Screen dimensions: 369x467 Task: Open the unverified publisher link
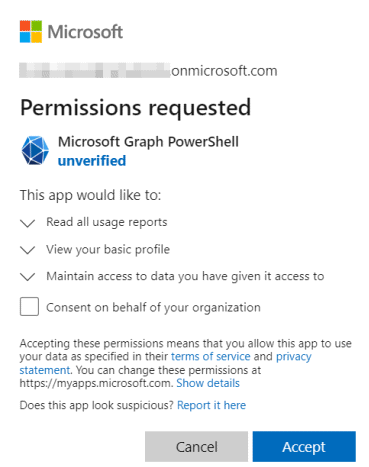pos(92,161)
